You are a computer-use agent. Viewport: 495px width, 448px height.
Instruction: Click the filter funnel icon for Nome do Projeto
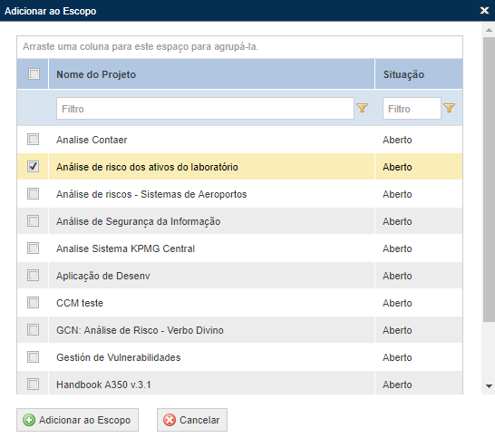pyautogui.click(x=362, y=108)
